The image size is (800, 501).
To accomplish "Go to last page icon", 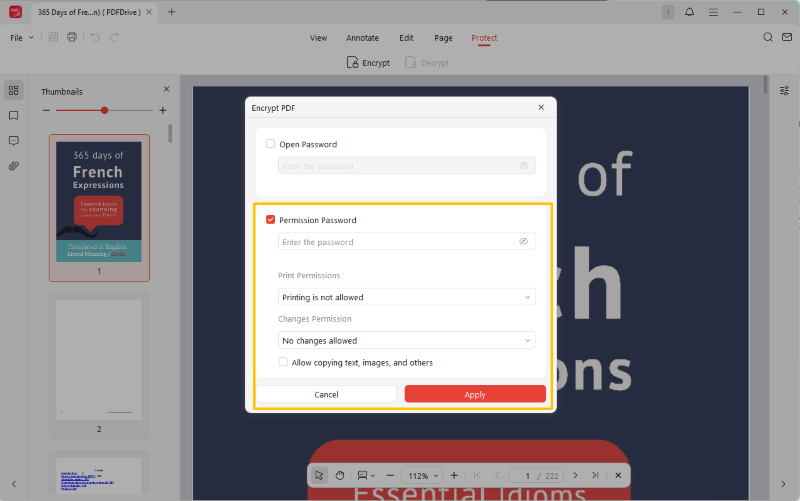I will 595,475.
